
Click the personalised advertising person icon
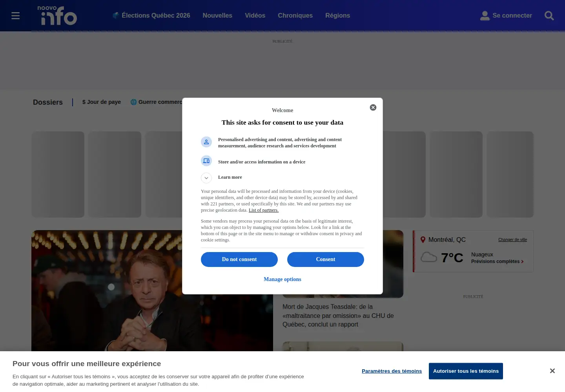coord(206,142)
